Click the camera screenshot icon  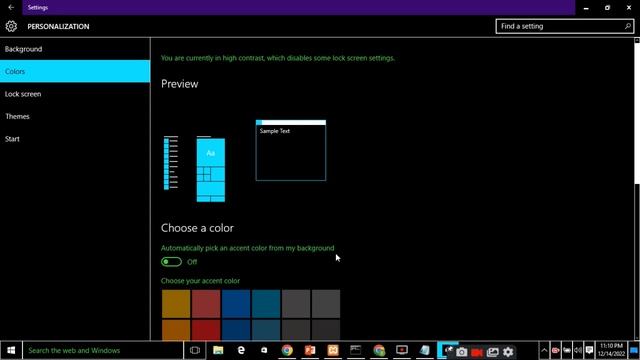tap(462, 352)
